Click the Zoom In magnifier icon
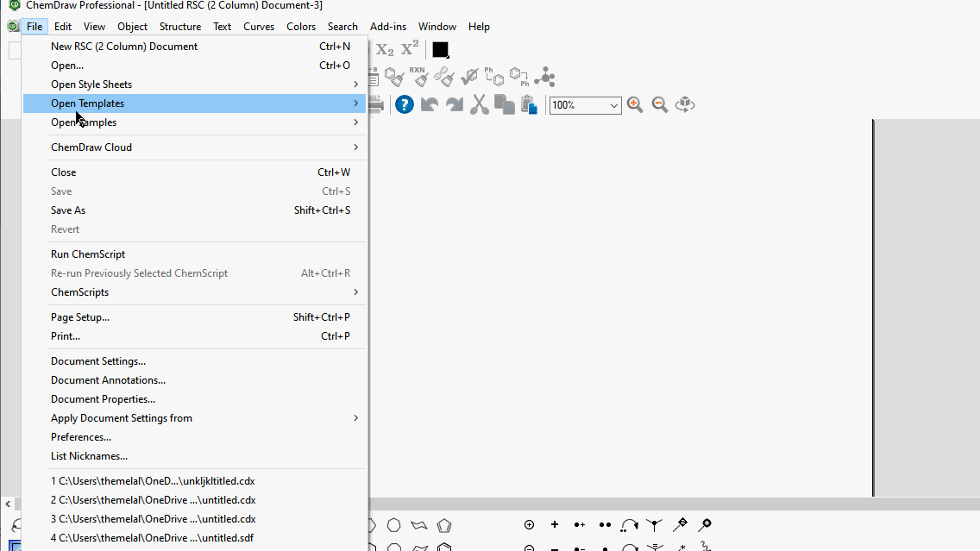 pyautogui.click(x=635, y=104)
